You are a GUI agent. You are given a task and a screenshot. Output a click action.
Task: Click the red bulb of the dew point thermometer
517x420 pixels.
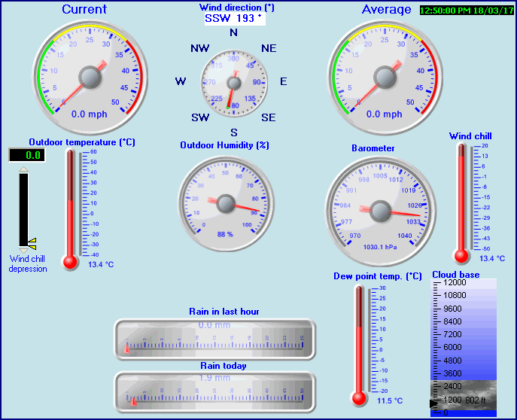pos(359,399)
